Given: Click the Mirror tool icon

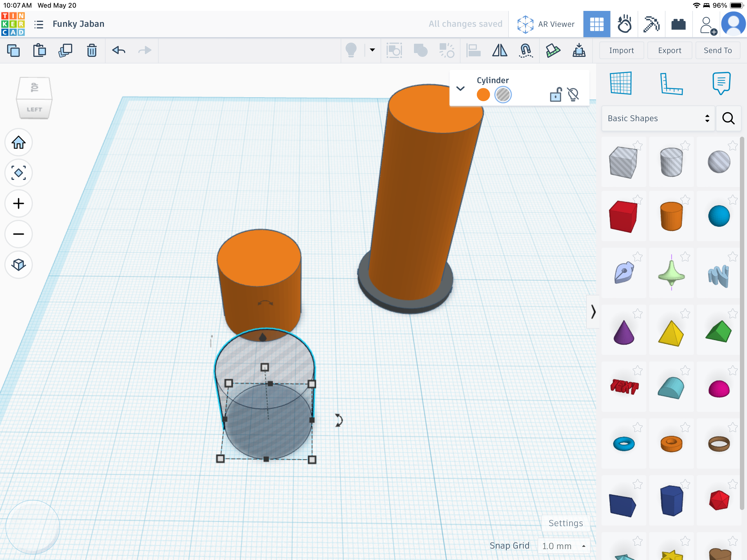Looking at the screenshot, I should 500,51.
